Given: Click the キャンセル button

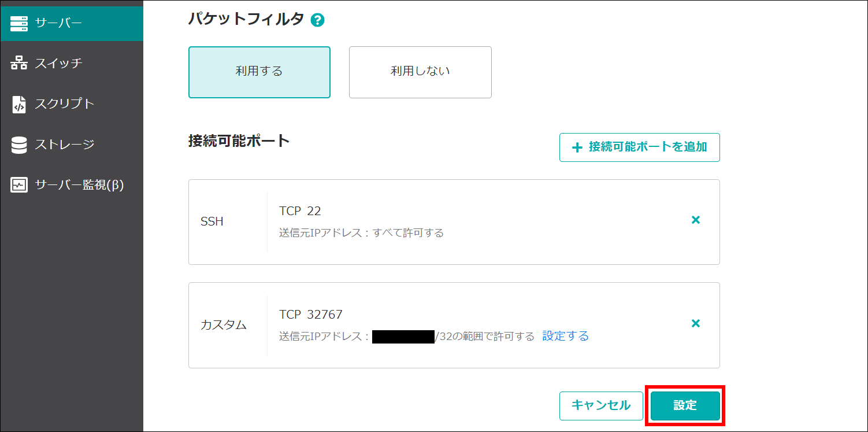Looking at the screenshot, I should (601, 405).
